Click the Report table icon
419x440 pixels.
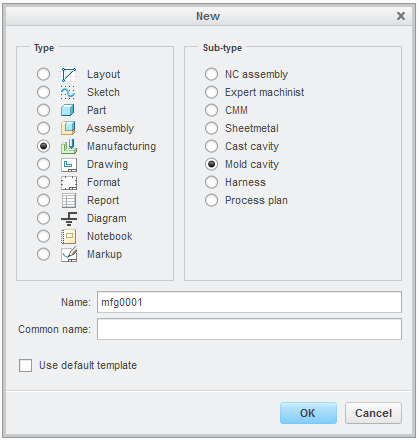click(69, 200)
